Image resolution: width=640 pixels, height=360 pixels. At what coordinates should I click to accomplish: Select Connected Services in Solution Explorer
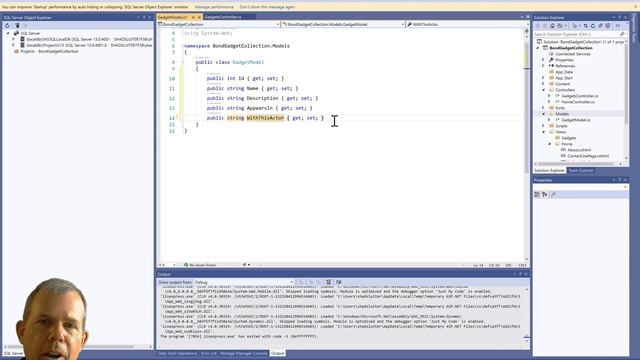(569, 54)
